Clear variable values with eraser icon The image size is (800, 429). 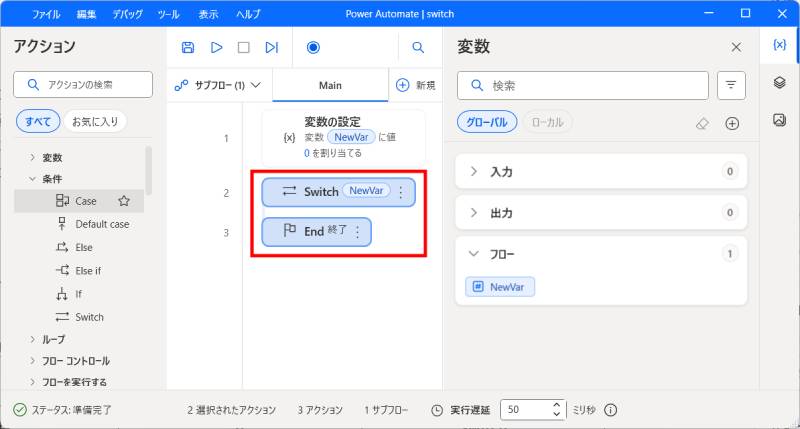coord(702,123)
